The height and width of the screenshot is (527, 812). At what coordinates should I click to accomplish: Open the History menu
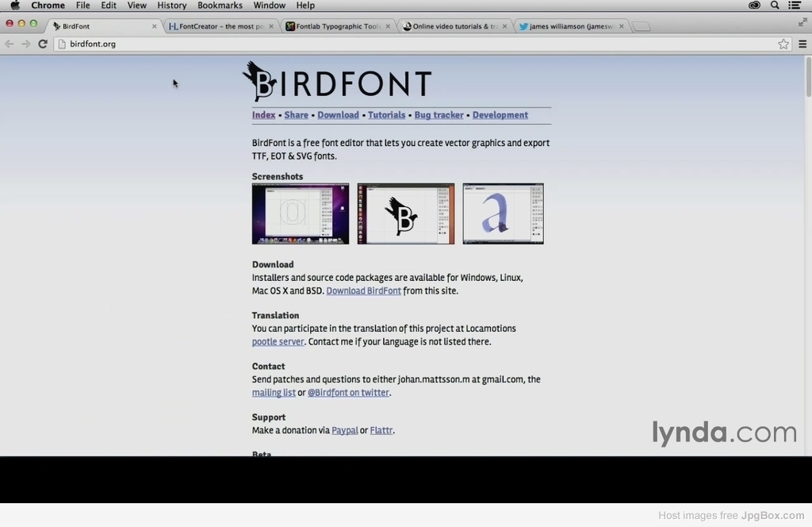click(x=171, y=6)
